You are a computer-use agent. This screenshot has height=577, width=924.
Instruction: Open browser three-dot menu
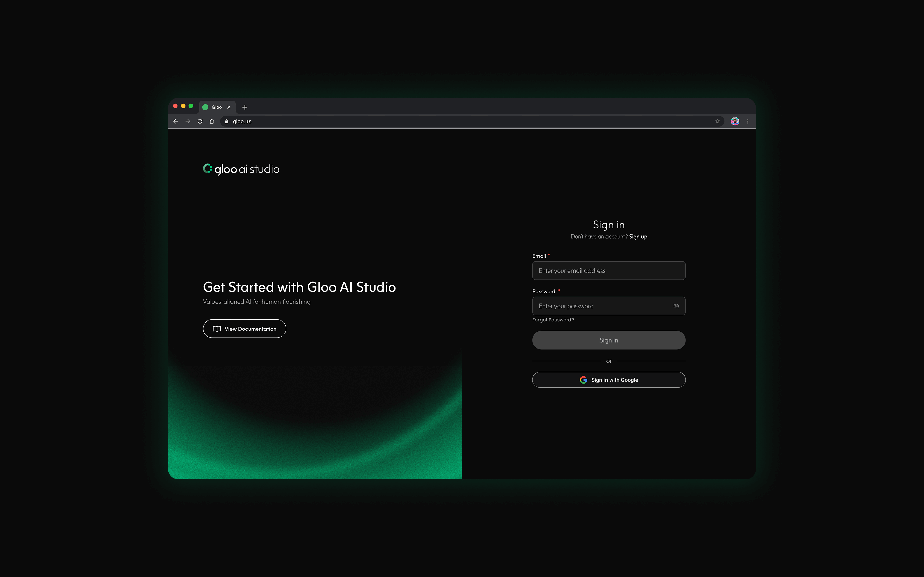(x=747, y=121)
